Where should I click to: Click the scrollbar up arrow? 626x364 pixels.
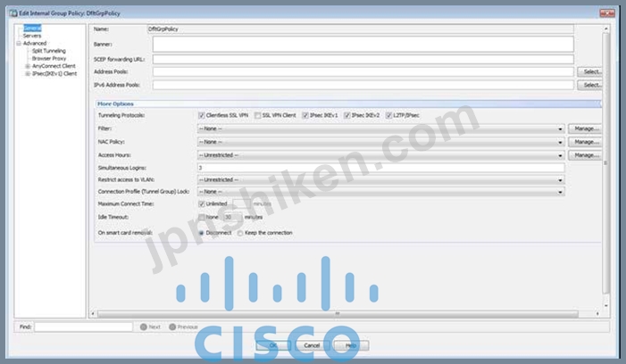coord(605,29)
